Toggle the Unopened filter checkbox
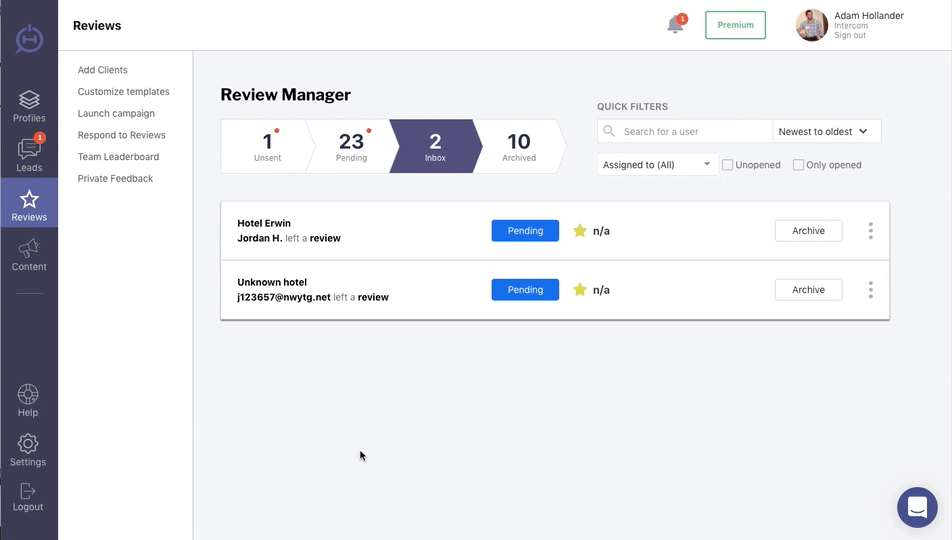Viewport: 952px width, 540px height. (727, 165)
